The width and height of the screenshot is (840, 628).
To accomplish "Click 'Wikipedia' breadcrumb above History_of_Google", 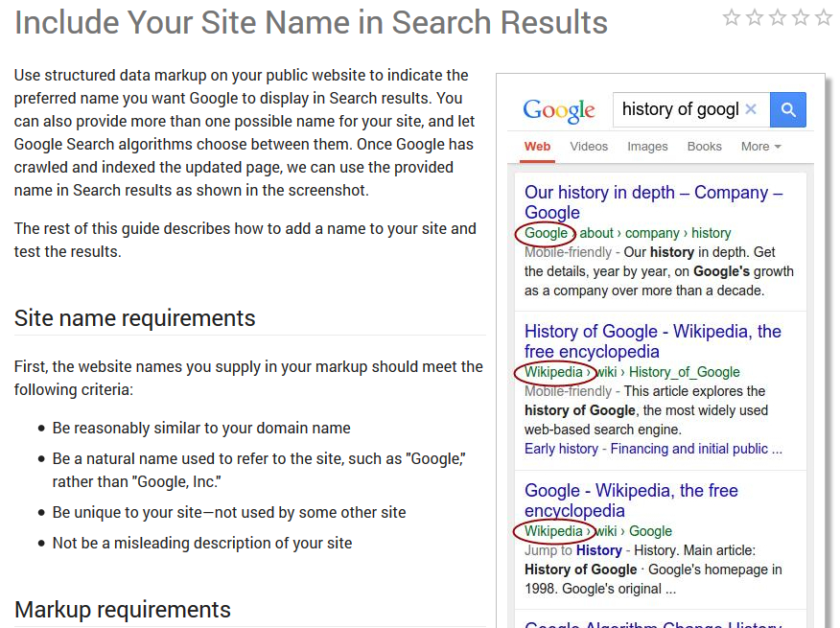I will tap(553, 372).
